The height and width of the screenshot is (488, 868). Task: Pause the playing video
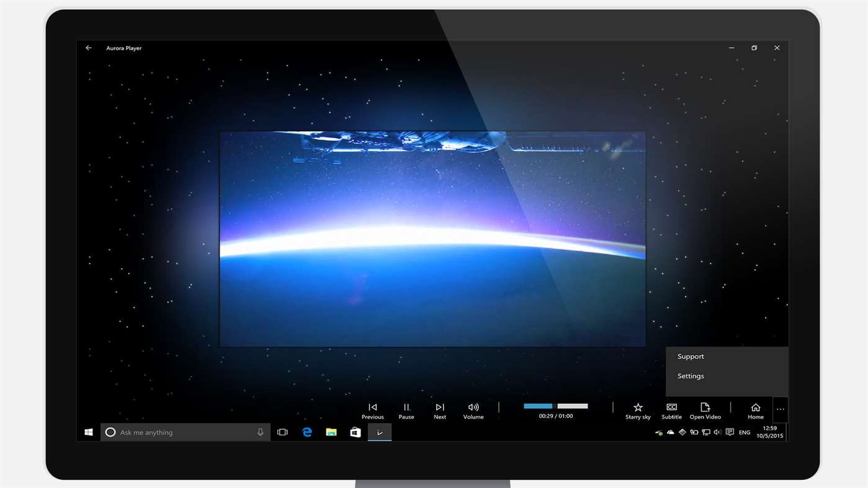click(x=406, y=411)
